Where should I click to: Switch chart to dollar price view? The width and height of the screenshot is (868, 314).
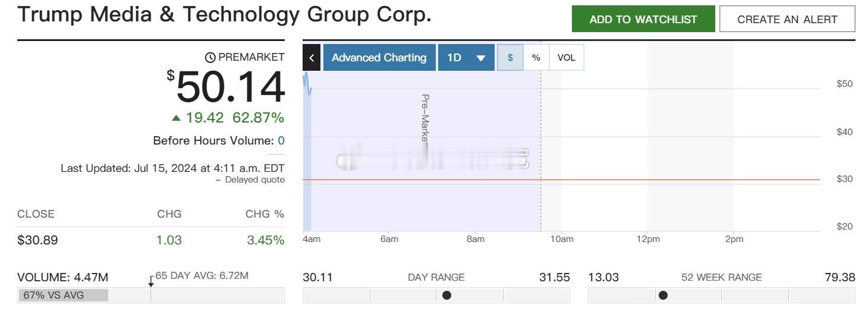point(510,58)
